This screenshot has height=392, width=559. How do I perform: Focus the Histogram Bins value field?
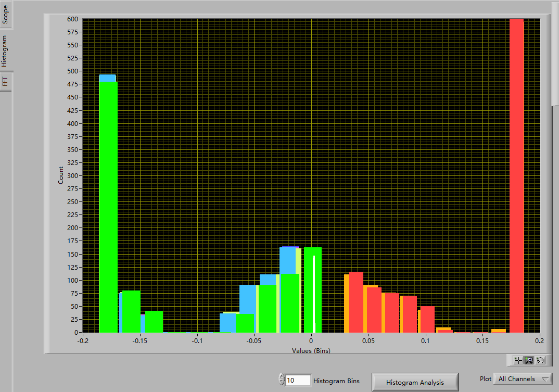[298, 380]
